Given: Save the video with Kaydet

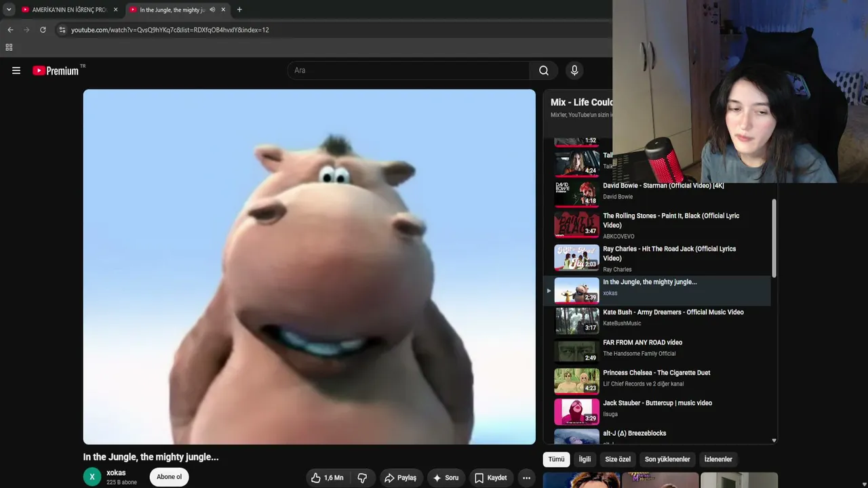Looking at the screenshot, I should (491, 478).
